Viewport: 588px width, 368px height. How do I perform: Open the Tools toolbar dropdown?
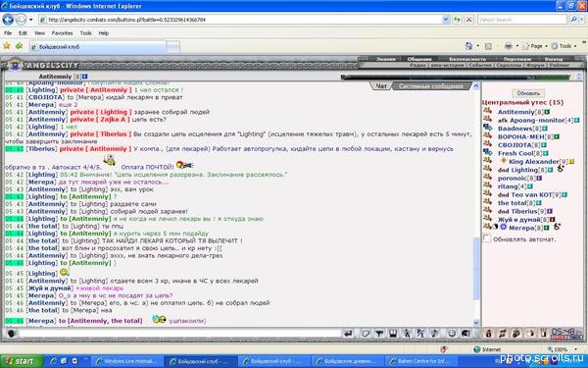coord(564,46)
